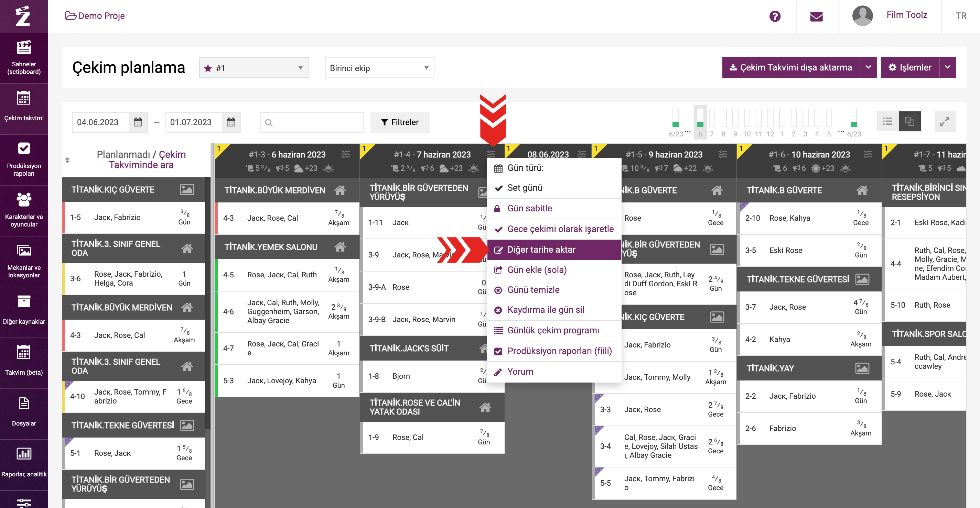Open Raporlar, analitik sidebar section
Screen dimensions: 980x508
click(x=24, y=465)
